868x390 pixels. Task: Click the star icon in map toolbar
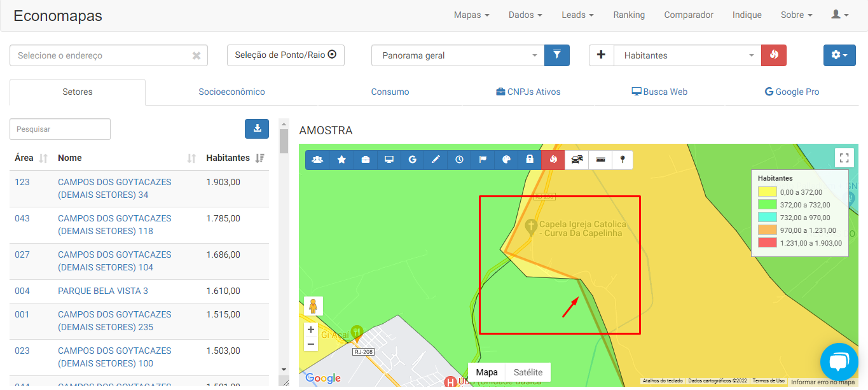tap(341, 160)
